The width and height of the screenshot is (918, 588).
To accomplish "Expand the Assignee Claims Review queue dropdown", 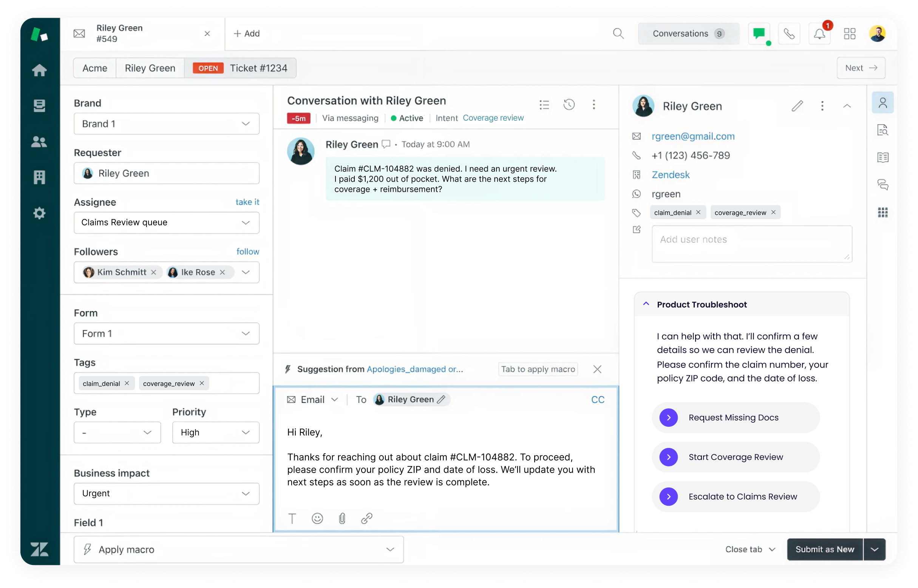I will 167,222.
